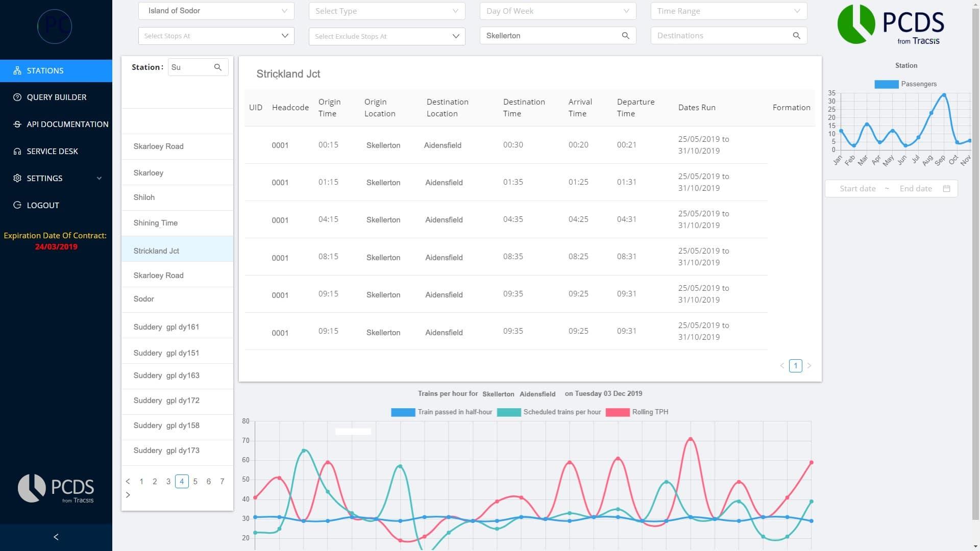Collapse the sidebar with bottom arrow

click(56, 537)
